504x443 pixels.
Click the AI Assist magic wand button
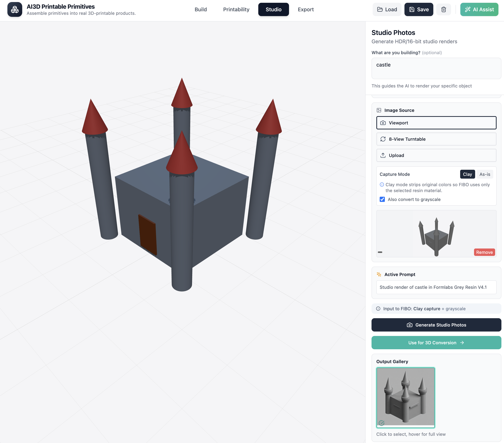click(479, 9)
